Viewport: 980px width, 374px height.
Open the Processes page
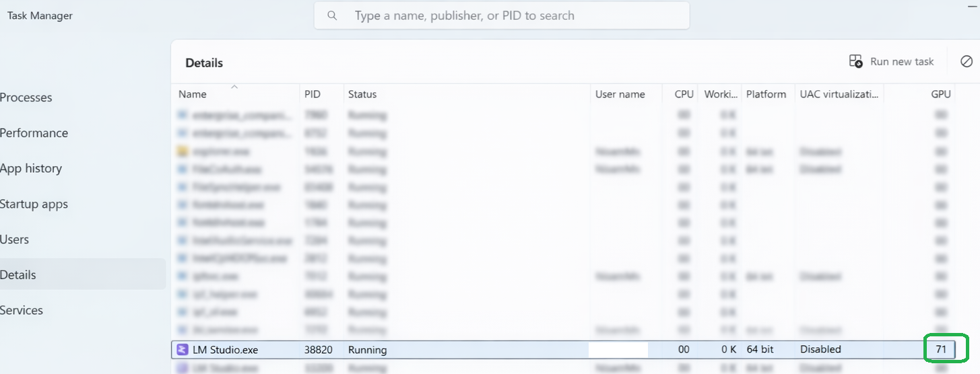click(x=26, y=98)
